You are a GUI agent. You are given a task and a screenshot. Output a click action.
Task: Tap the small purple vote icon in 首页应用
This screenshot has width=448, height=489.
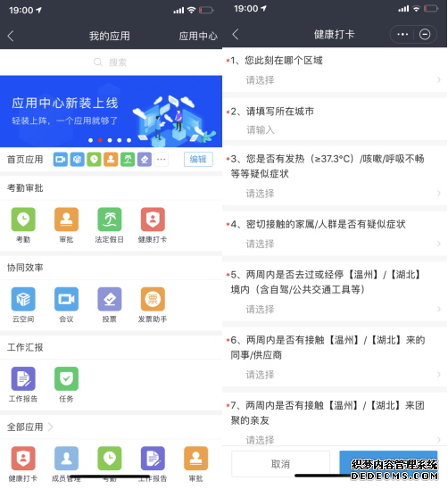click(145, 160)
